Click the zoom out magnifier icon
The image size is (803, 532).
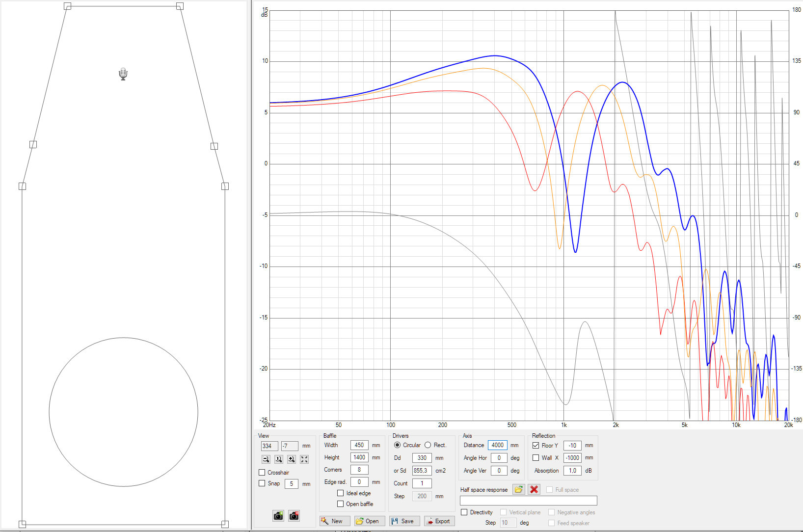(x=266, y=459)
